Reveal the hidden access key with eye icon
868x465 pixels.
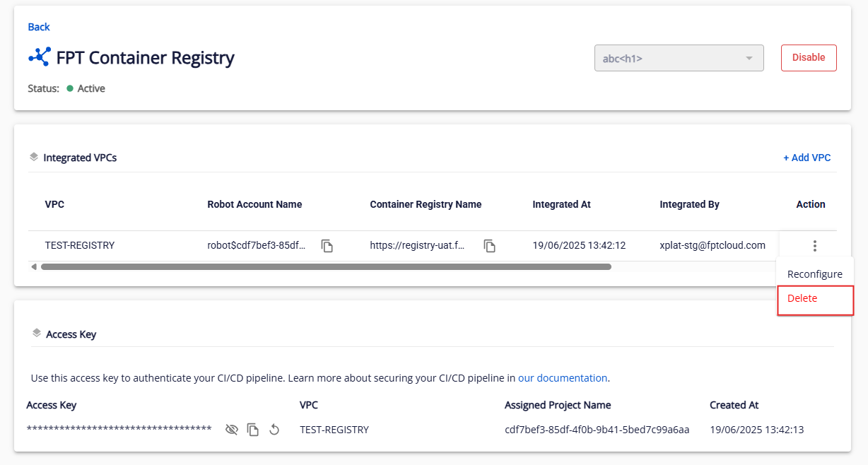point(231,430)
